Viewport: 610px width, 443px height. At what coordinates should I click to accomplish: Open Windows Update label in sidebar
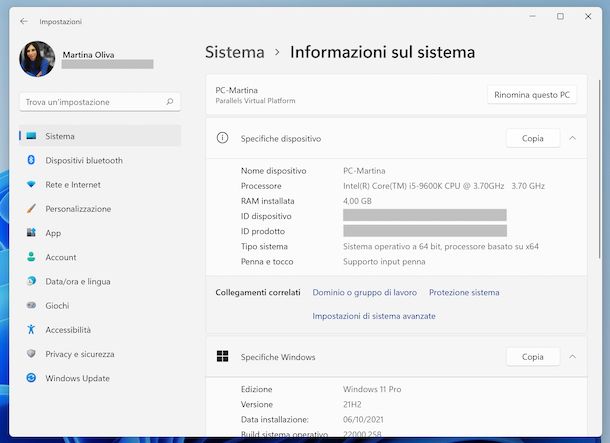(77, 378)
